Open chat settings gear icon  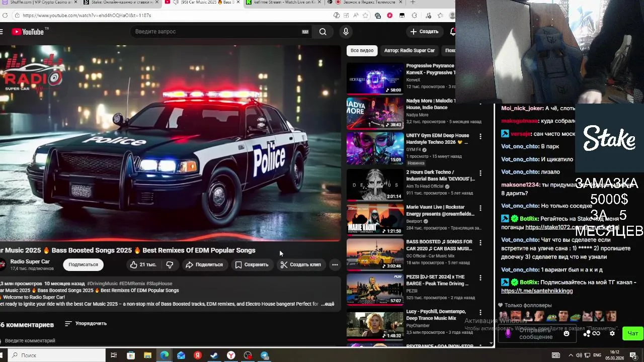[x=612, y=333]
